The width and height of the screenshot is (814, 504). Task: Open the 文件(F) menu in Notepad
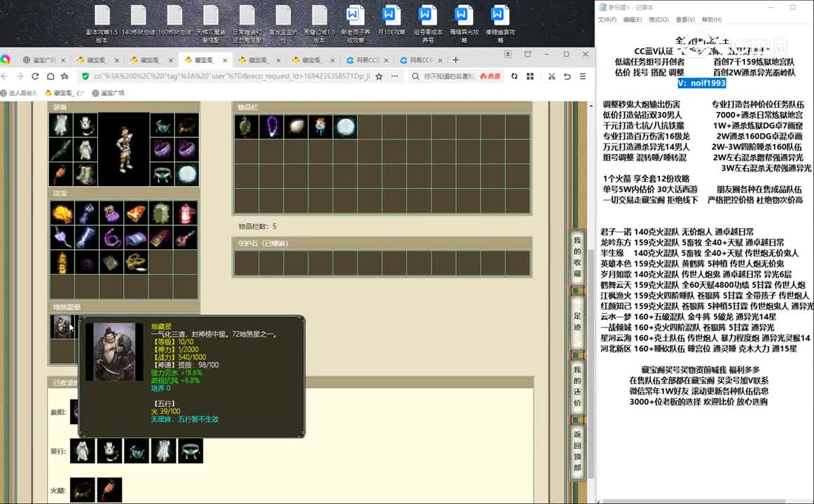(607, 20)
